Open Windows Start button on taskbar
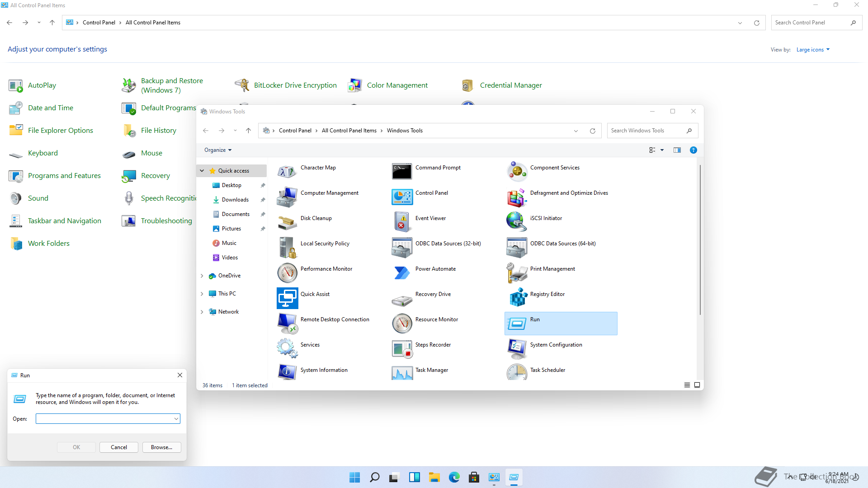This screenshot has height=488, width=868. (355, 478)
